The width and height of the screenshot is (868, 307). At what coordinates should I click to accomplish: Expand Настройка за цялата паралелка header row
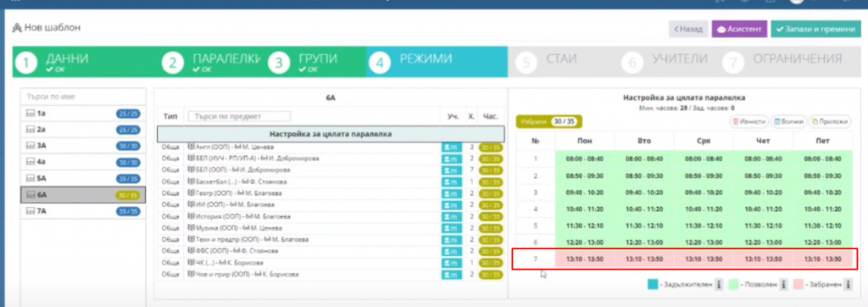331,134
